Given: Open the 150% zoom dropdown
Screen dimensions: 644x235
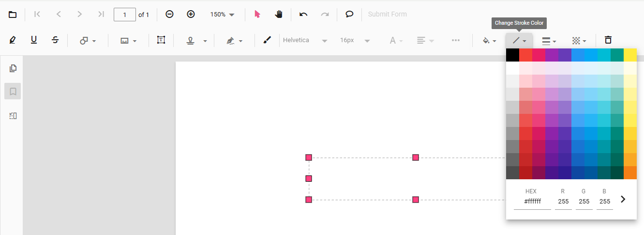Looking at the screenshot, I should tap(222, 15).
